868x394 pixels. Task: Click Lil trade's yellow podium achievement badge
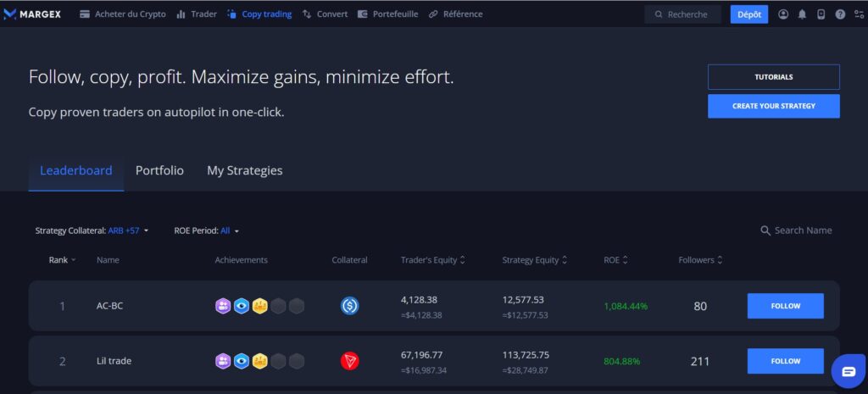259,361
